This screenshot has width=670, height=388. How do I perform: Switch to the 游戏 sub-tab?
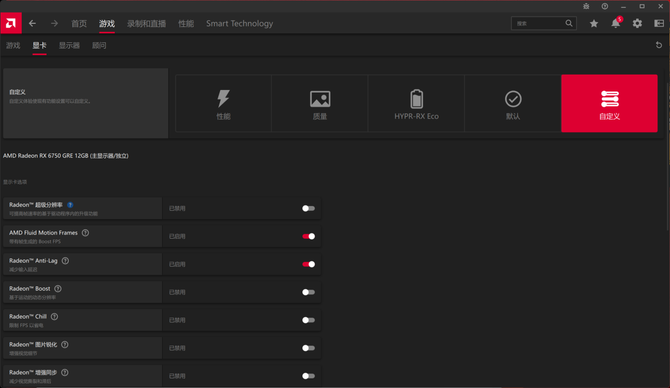(13, 45)
